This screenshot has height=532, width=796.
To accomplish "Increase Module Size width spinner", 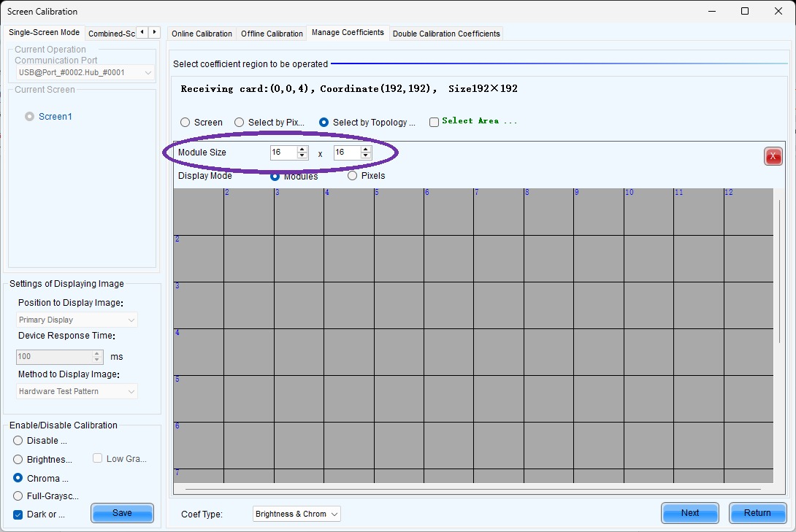I will [302, 149].
